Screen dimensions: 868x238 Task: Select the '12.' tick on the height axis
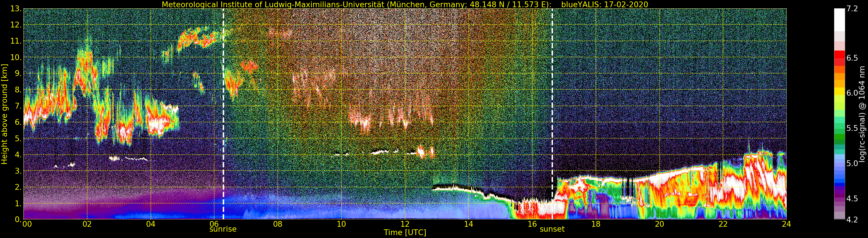point(16,25)
